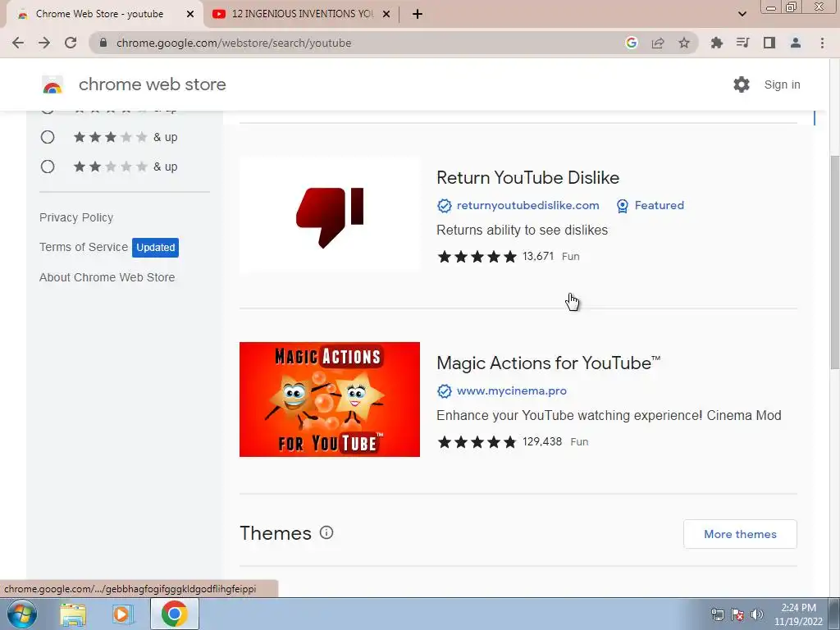Open the Windows Start menu
Screen dimensions: 840x630
(22, 614)
